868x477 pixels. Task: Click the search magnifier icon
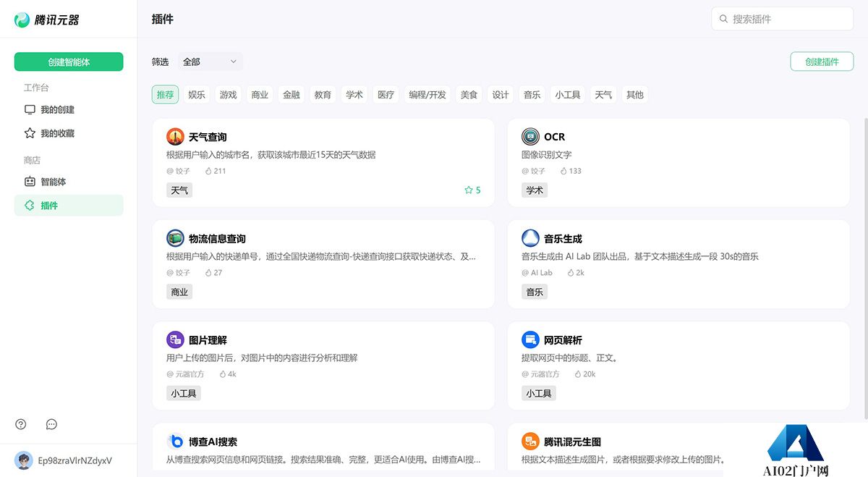point(723,19)
